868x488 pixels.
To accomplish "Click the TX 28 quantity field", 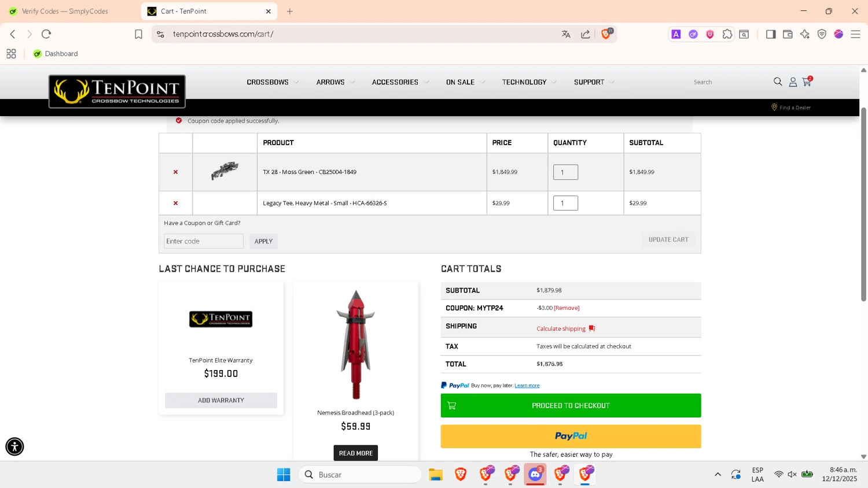I will tap(565, 172).
